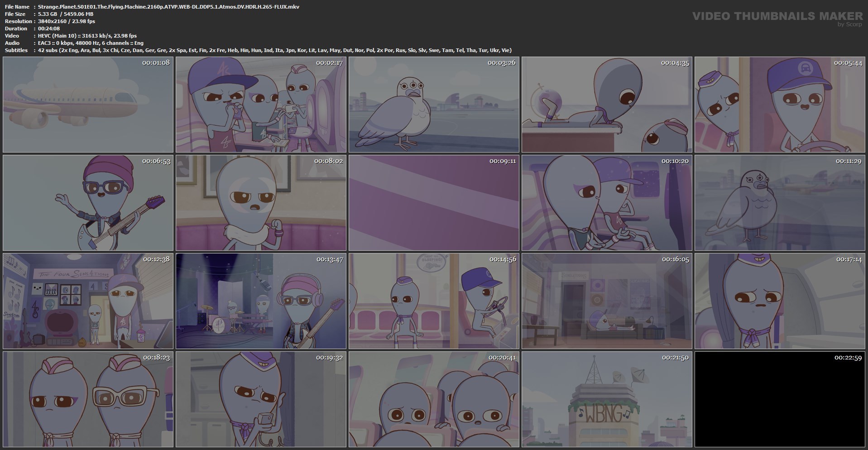This screenshot has height=450, width=868.
Task: Select the thumbnail timestamped 00:04:35
Action: [607, 105]
